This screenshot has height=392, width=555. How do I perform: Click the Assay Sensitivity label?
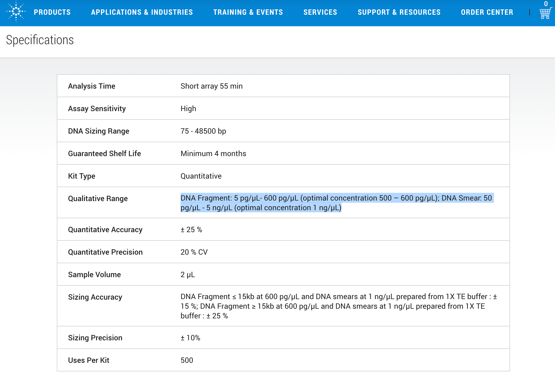point(97,109)
